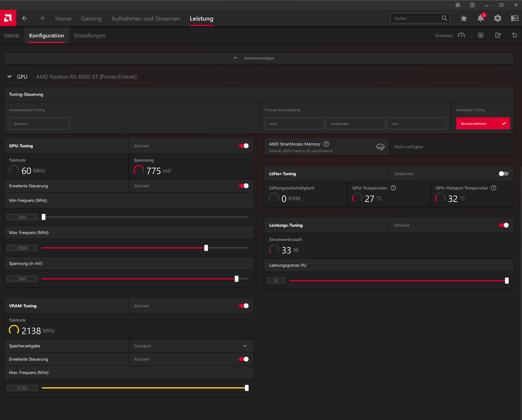Click Max. Frequenz value field 2500
Image resolution: width=522 pixels, height=420 pixels.
[x=22, y=248]
